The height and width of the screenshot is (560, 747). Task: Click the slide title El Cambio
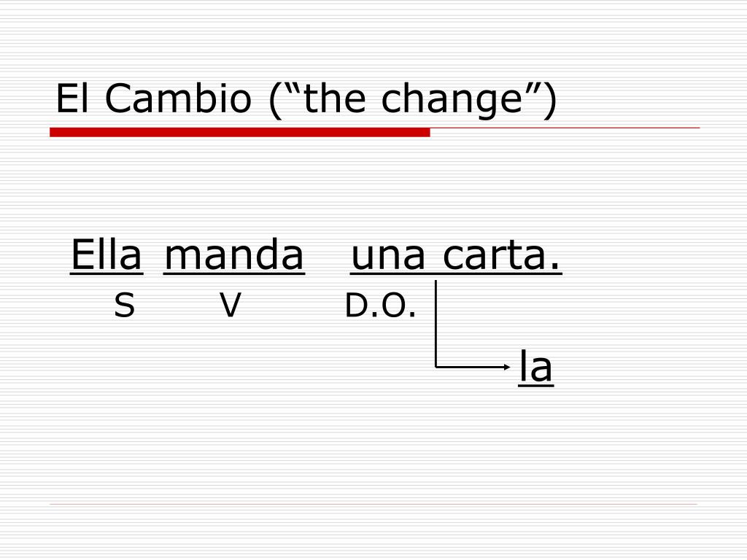tap(306, 99)
